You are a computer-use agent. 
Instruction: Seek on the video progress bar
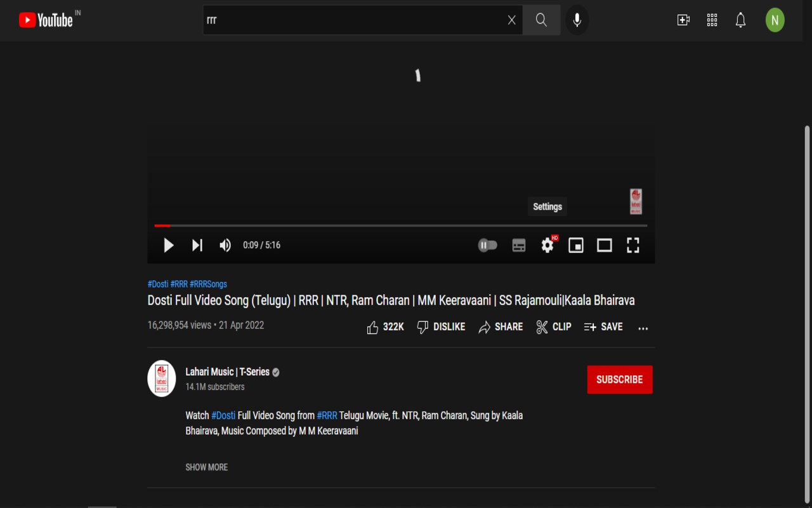(x=401, y=225)
